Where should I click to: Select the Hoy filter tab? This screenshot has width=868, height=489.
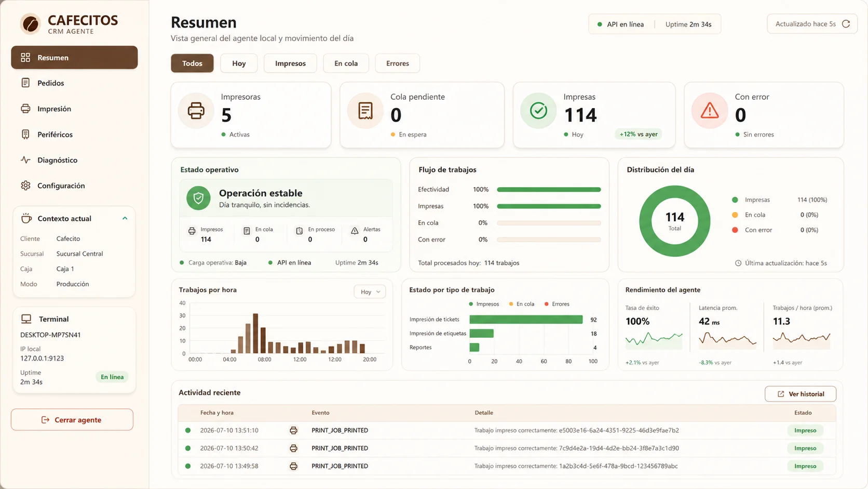pyautogui.click(x=239, y=63)
